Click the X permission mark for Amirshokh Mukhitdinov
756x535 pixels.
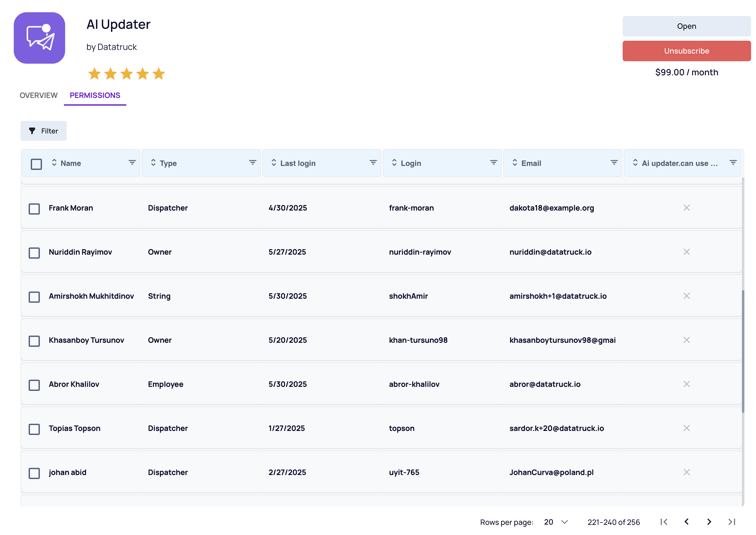click(687, 296)
